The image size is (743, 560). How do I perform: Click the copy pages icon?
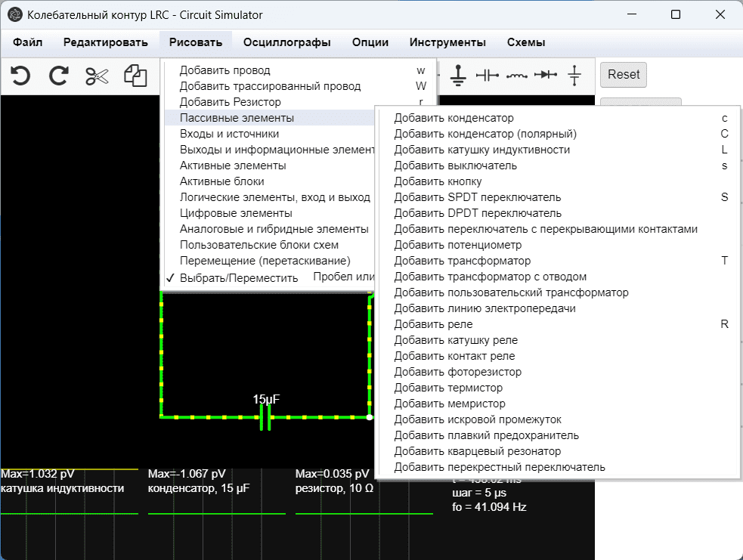[x=135, y=76]
